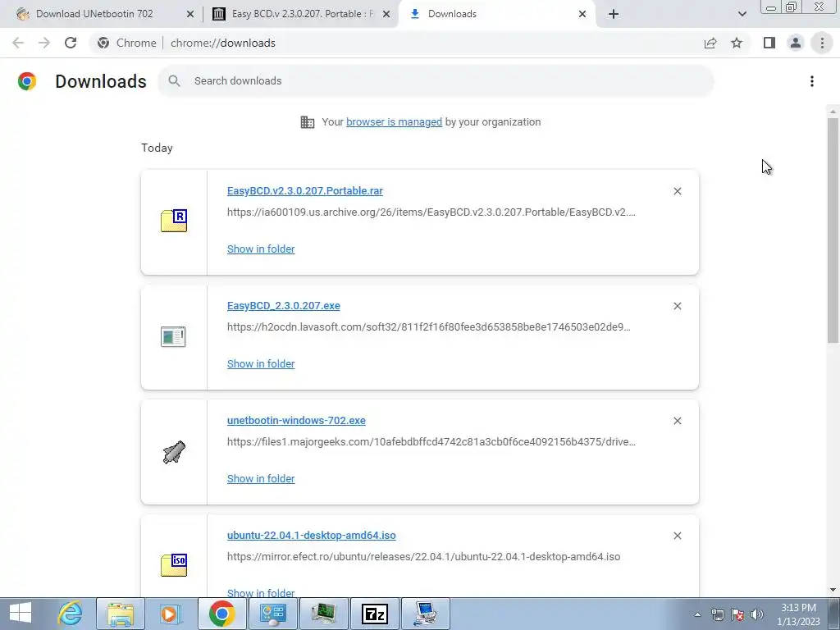This screenshot has height=630, width=840.
Task: Click the volume speaker tray icon
Action: point(757,614)
